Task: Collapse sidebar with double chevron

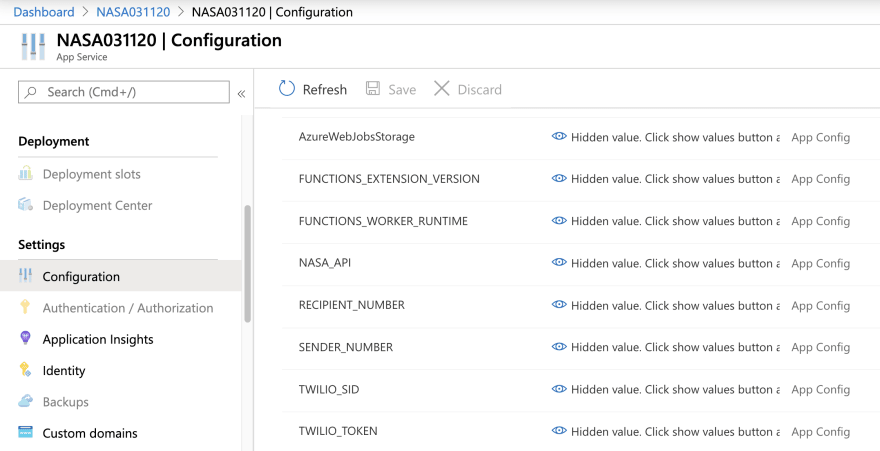Action: click(x=241, y=94)
